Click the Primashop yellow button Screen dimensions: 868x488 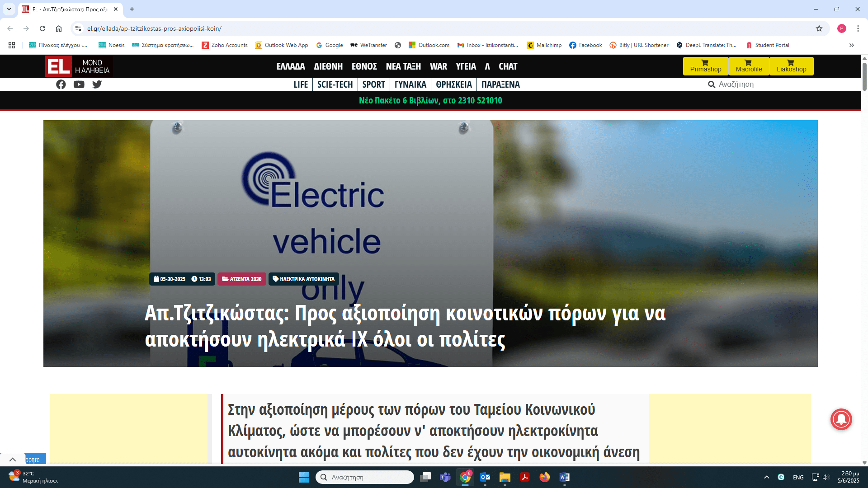pyautogui.click(x=705, y=66)
